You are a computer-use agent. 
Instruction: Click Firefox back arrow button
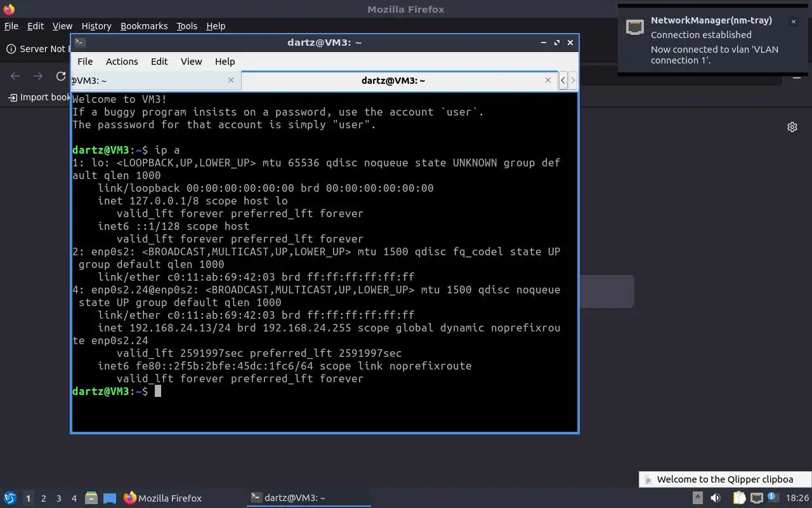click(x=15, y=76)
